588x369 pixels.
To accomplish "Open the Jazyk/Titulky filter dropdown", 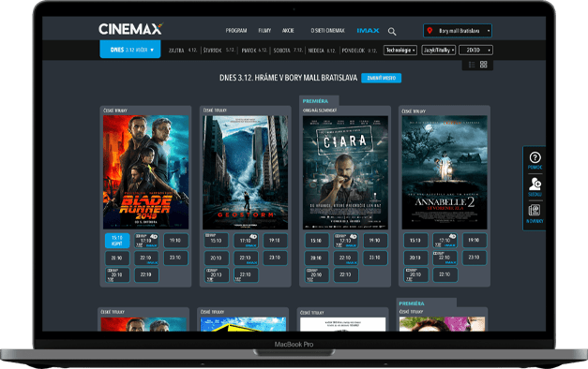I will pyautogui.click(x=438, y=51).
